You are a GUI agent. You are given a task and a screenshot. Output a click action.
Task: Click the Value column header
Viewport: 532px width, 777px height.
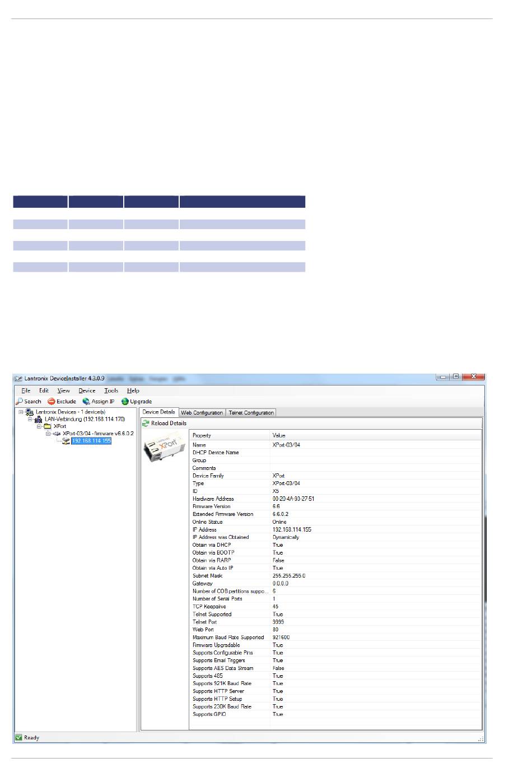coord(376,435)
